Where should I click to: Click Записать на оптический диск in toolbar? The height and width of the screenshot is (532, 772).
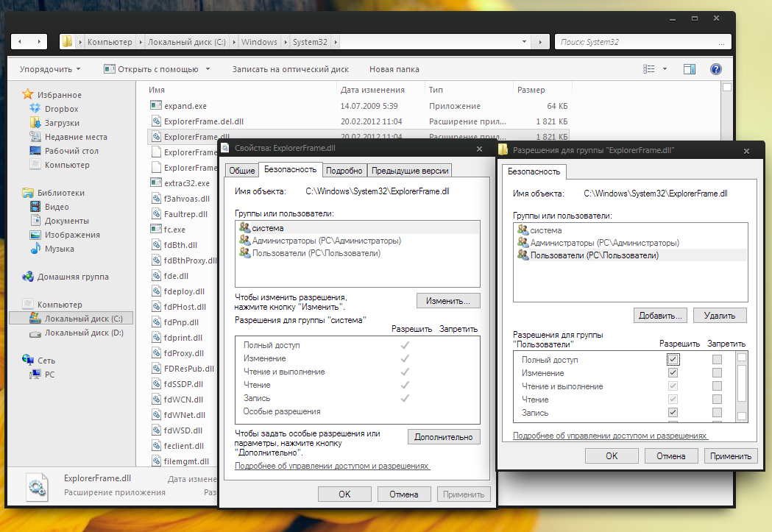[291, 69]
